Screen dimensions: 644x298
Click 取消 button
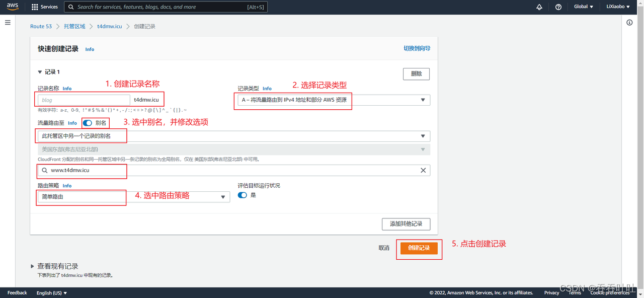pos(384,248)
